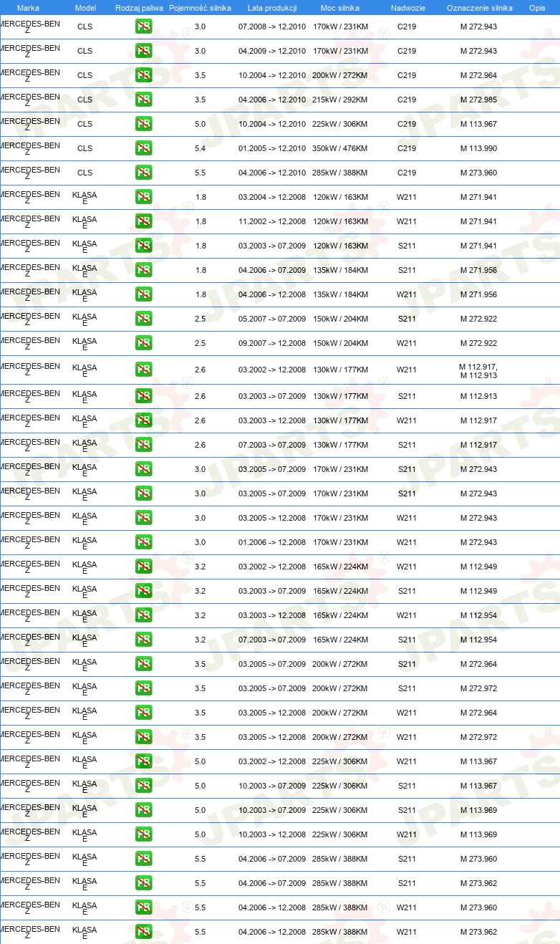560x944 pixels.
Task: Click fuel icon in 05.2007 2.5 row
Action: (143, 319)
